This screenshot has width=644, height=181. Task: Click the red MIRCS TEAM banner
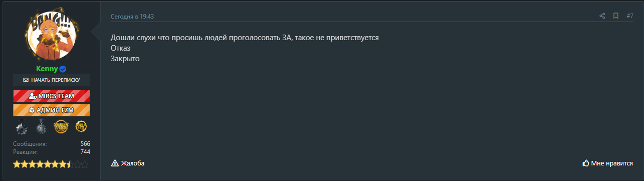tap(52, 96)
